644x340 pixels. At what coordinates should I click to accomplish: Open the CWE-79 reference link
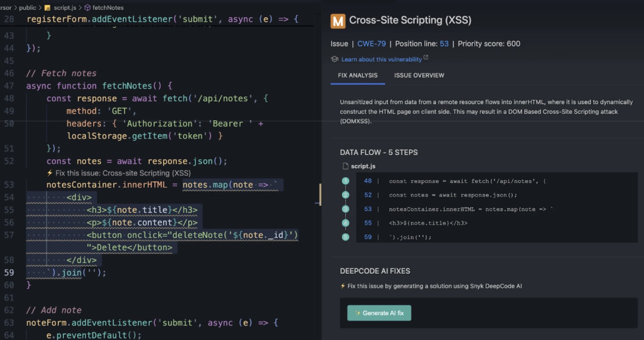(371, 44)
